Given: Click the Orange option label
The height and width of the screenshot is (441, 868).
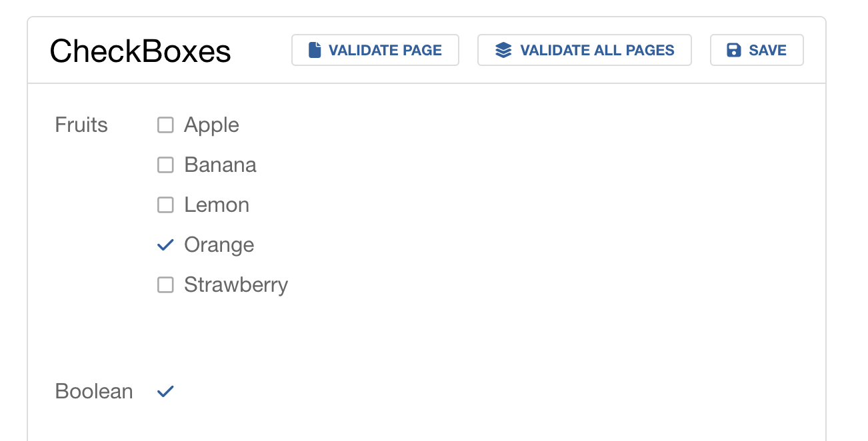Looking at the screenshot, I should (x=219, y=245).
